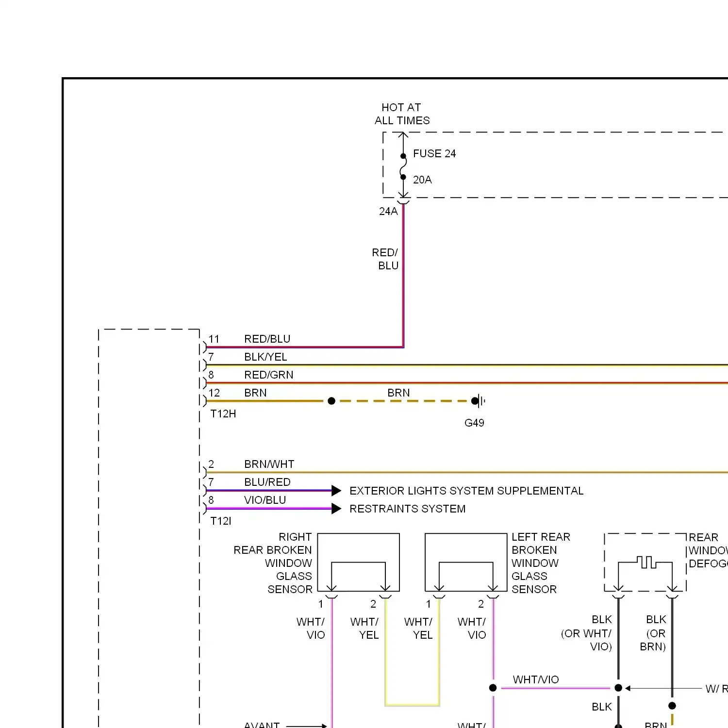This screenshot has width=728, height=728.
Task: Click 'WHT/ VIO' label under right sensor pin 1
Action: coord(311,629)
